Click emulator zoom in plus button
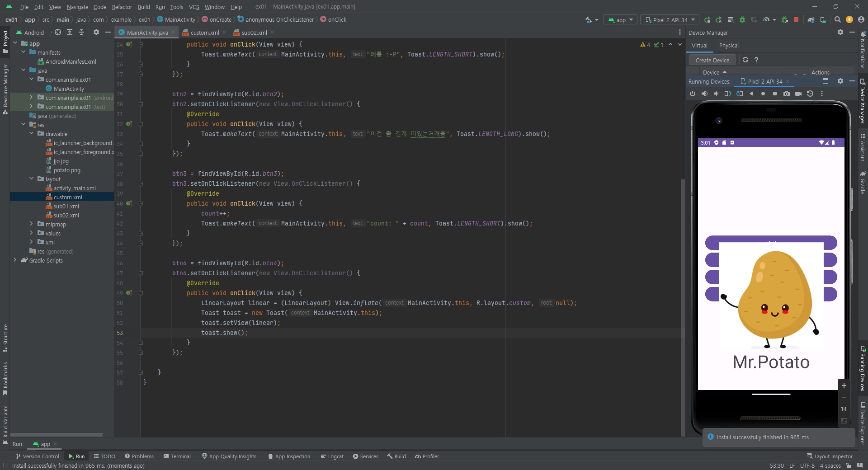Image resolution: width=868 pixels, height=470 pixels. (844, 385)
